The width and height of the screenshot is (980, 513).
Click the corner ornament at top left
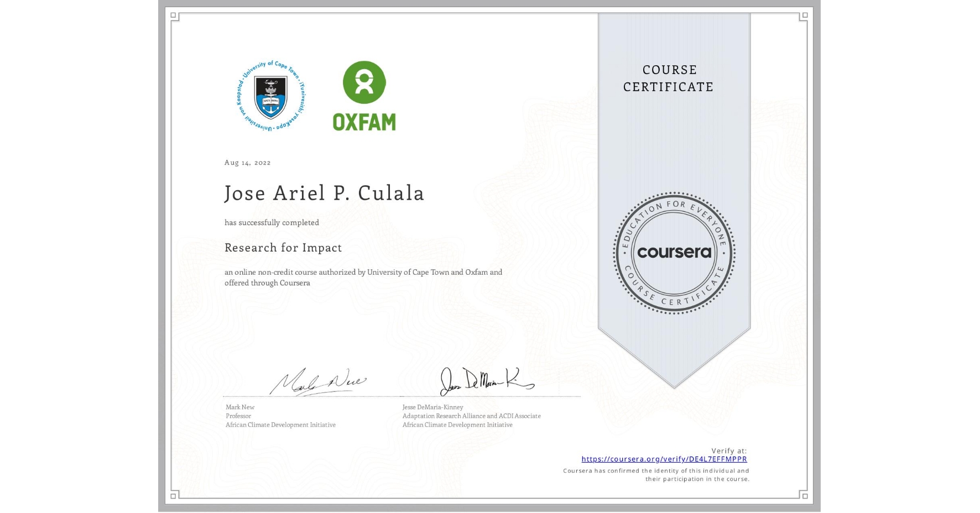[174, 17]
